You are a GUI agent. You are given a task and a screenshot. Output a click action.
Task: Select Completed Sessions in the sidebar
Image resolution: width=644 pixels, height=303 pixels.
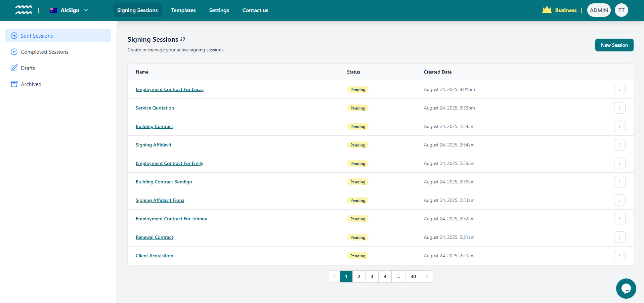44,52
